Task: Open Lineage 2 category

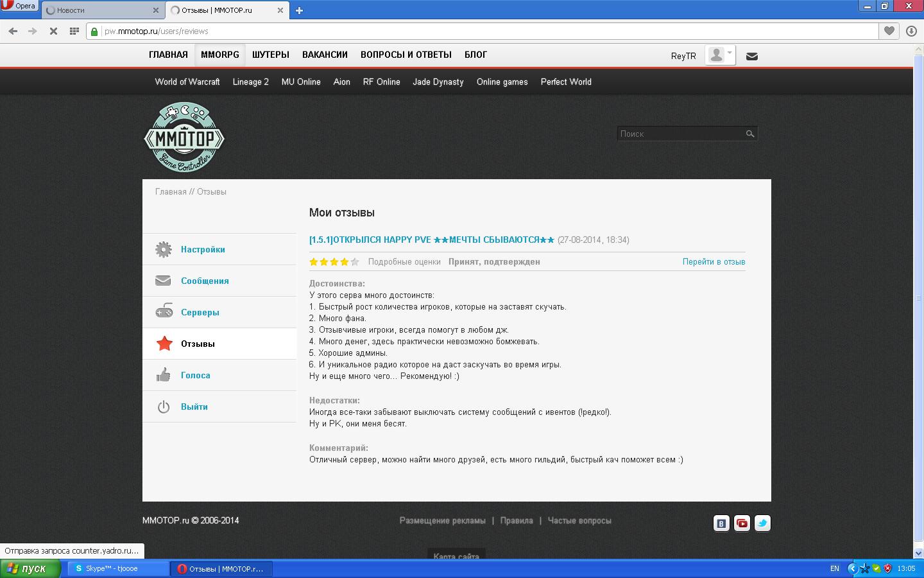Action: (250, 82)
